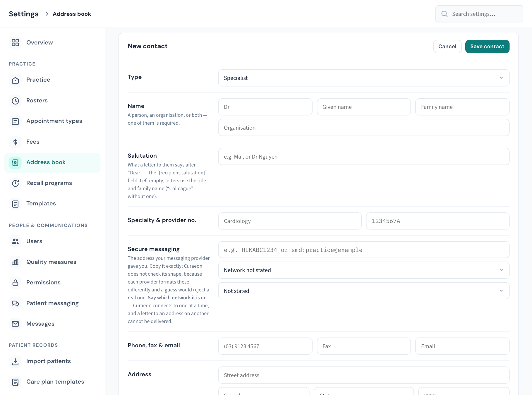Click the Permissions lock icon
532x395 pixels.
(x=15, y=283)
